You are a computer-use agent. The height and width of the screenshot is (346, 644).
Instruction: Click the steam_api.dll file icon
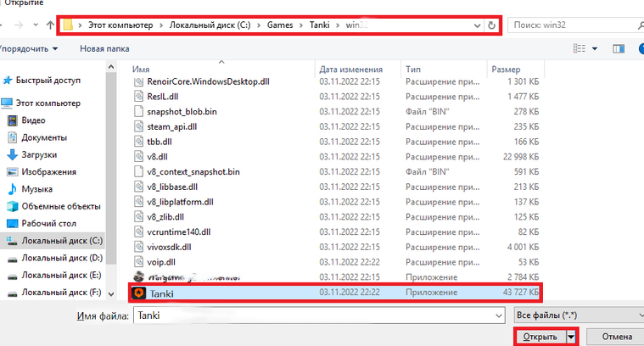point(139,127)
